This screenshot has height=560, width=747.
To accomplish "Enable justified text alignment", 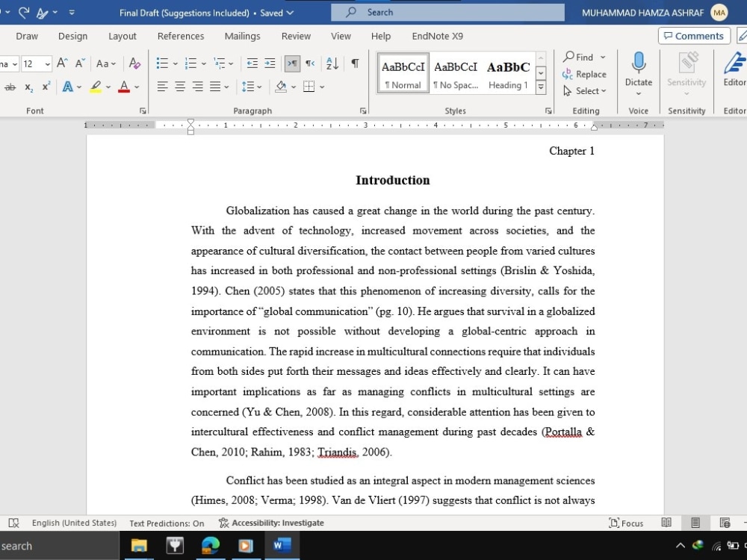I will pos(214,87).
